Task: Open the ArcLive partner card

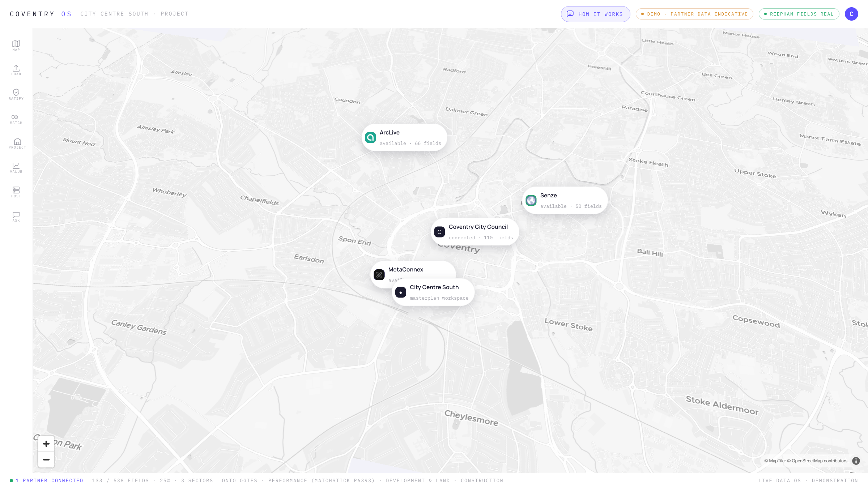Action: pos(404,138)
